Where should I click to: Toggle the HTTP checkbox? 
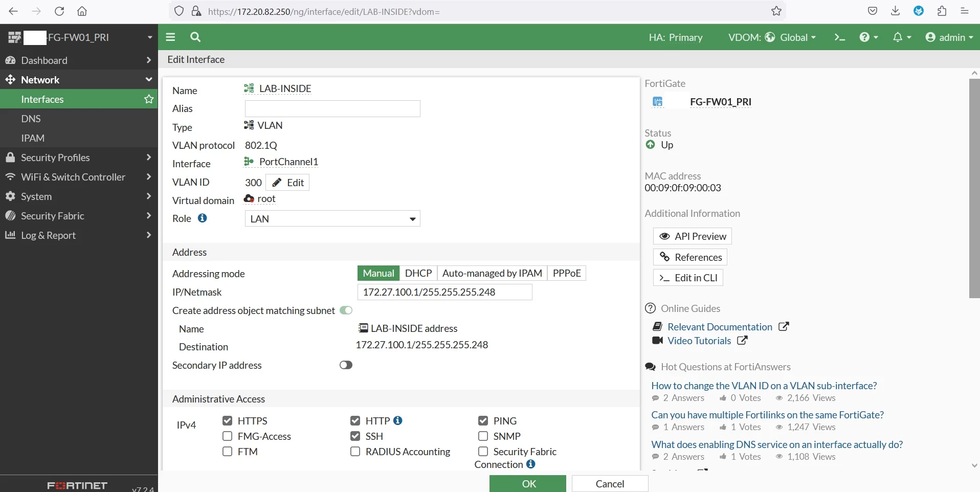point(355,420)
